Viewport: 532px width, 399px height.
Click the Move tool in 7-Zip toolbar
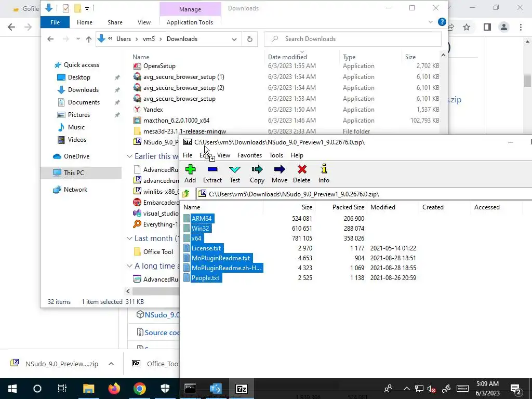coord(280,174)
